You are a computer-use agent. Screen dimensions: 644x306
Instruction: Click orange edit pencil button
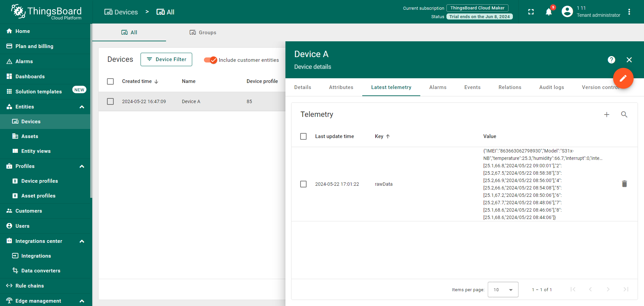click(623, 78)
